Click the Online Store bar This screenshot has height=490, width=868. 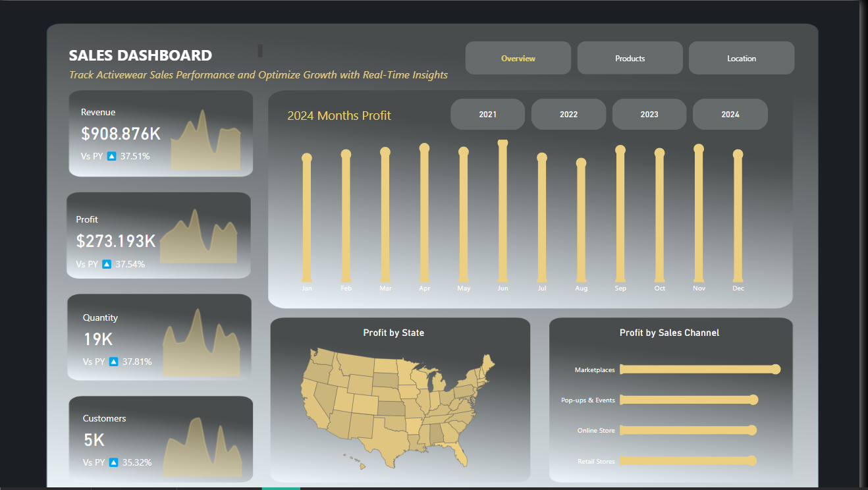tap(688, 430)
